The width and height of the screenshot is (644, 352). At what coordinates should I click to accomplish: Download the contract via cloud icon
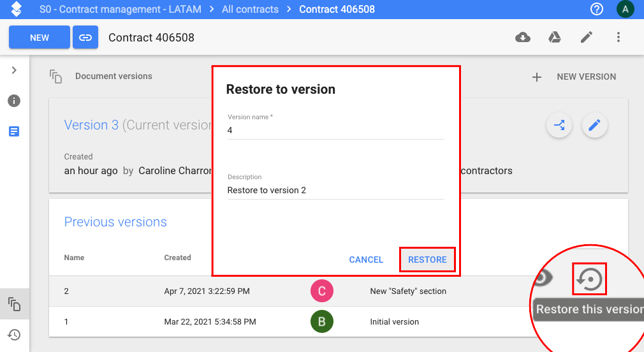coord(523,38)
